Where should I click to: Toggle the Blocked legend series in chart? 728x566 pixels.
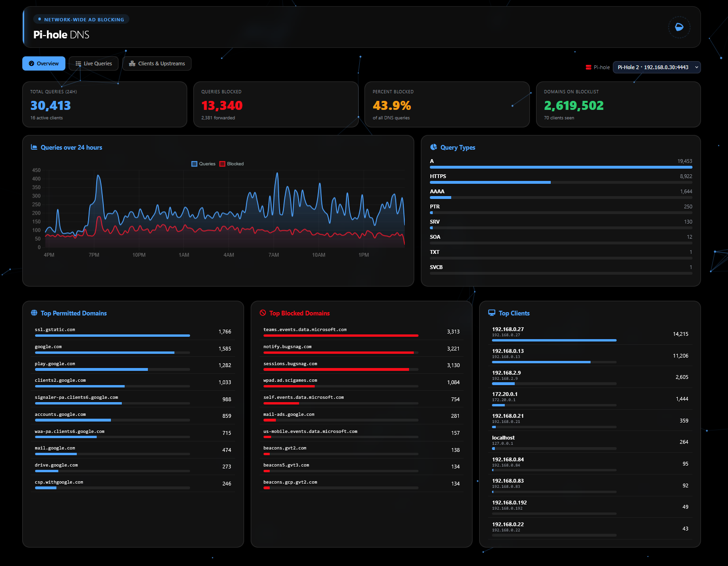(x=232, y=164)
